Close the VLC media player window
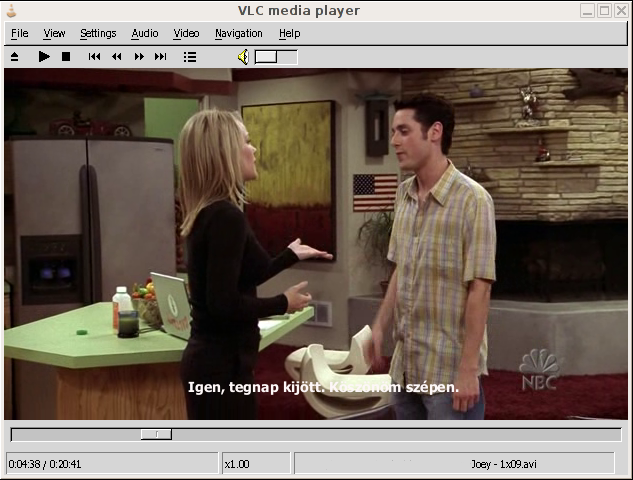Image resolution: width=633 pixels, height=480 pixels. click(x=621, y=10)
